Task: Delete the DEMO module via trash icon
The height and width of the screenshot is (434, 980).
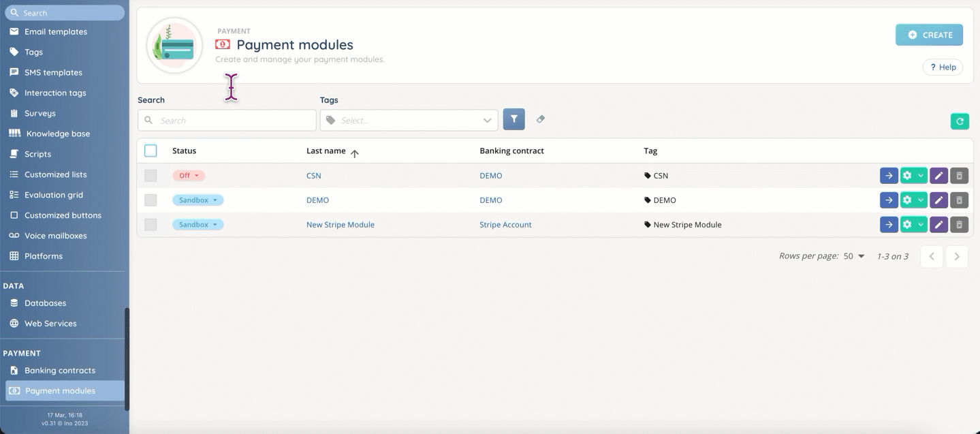Action: 959,200
